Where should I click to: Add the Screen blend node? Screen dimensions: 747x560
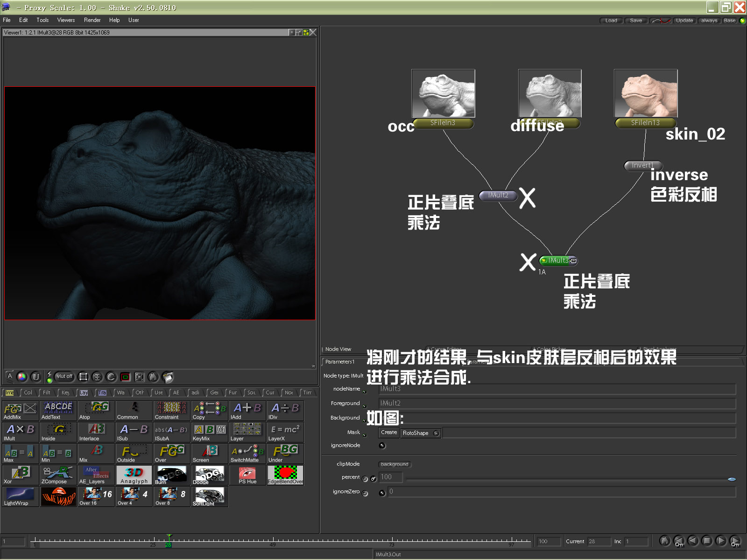click(209, 454)
